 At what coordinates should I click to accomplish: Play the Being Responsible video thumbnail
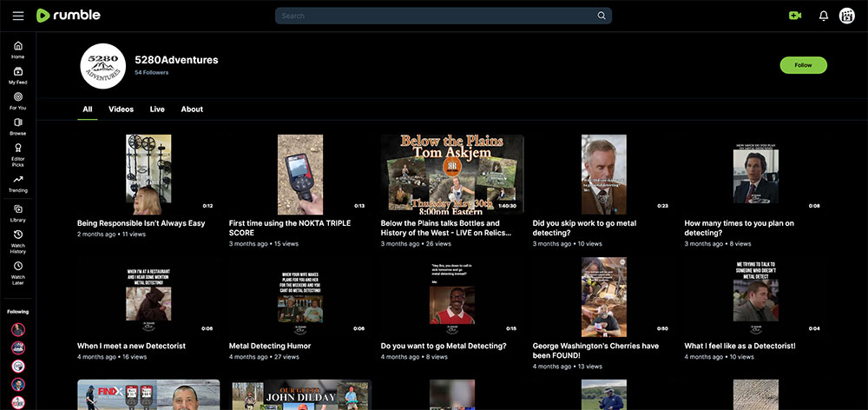pyautogui.click(x=148, y=174)
